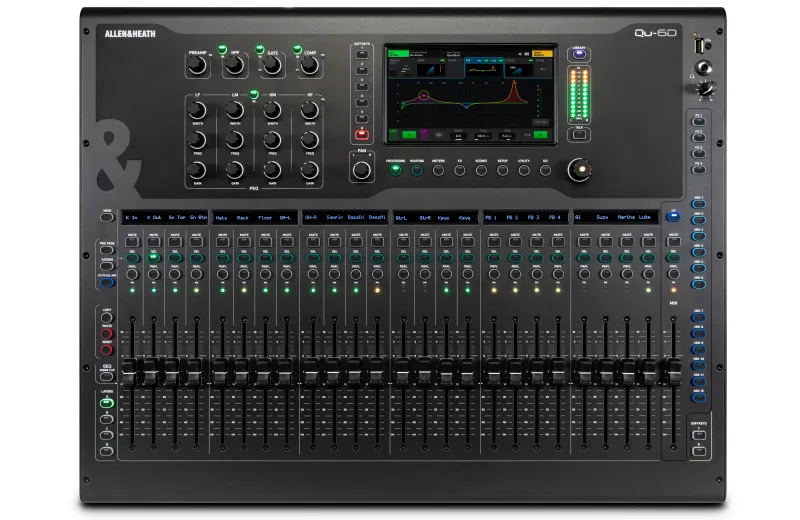This screenshot has width=800, height=520.
Task: Open the Meters screen key
Action: tap(438, 170)
